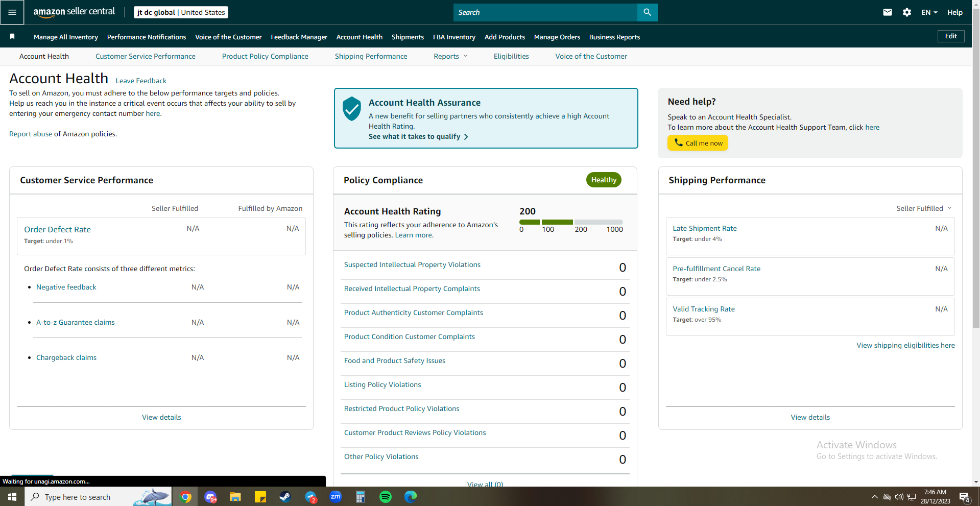Expand the Reports submenu
The image size is (980, 506).
(x=450, y=56)
